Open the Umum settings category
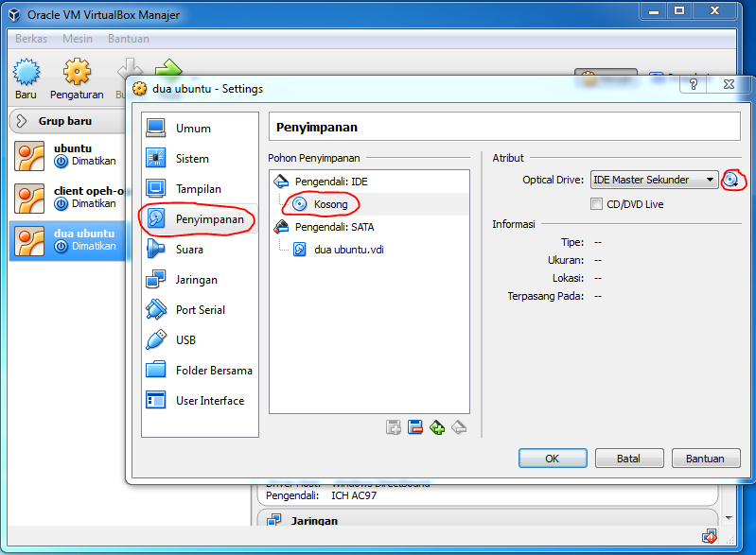The image size is (756, 555). (200, 129)
